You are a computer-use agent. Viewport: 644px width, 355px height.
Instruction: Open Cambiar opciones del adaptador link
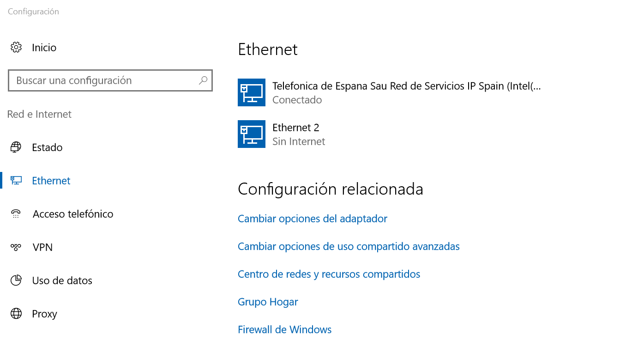coord(313,219)
